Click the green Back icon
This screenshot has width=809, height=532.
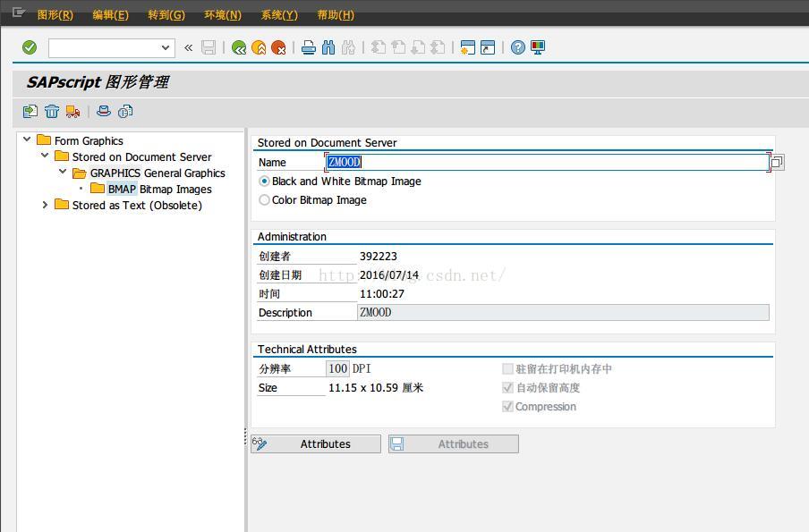click(239, 47)
